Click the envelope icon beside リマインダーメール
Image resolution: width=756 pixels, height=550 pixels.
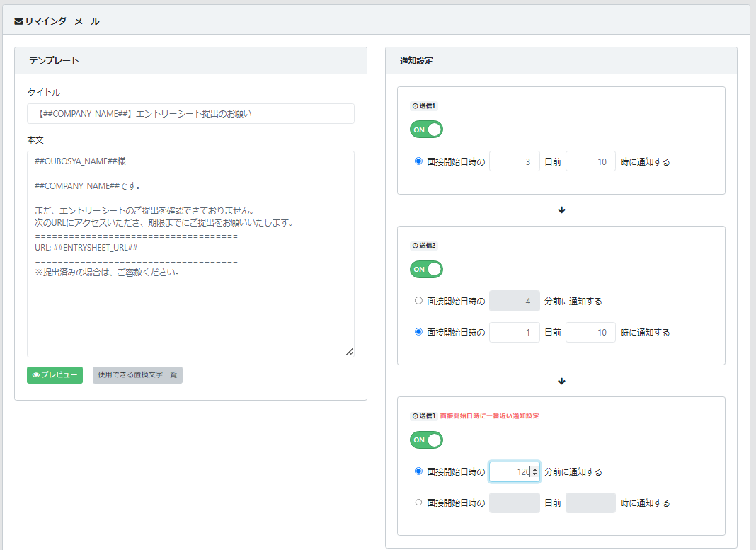tap(19, 21)
